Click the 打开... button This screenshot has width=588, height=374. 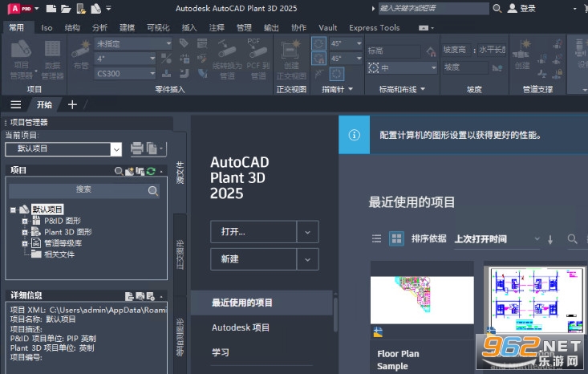(x=253, y=232)
